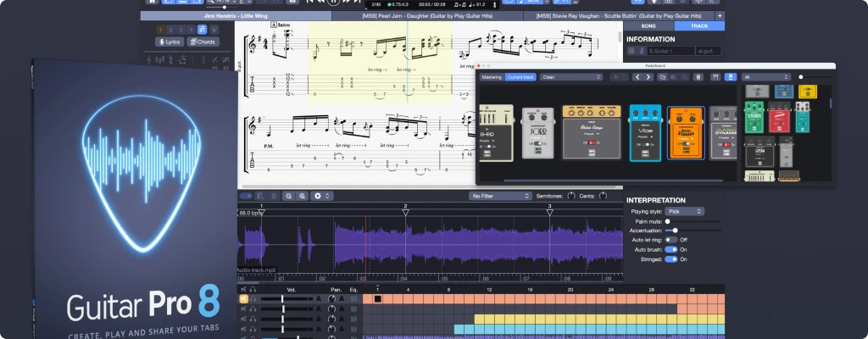Open the TRACK inspector tab

[699, 26]
